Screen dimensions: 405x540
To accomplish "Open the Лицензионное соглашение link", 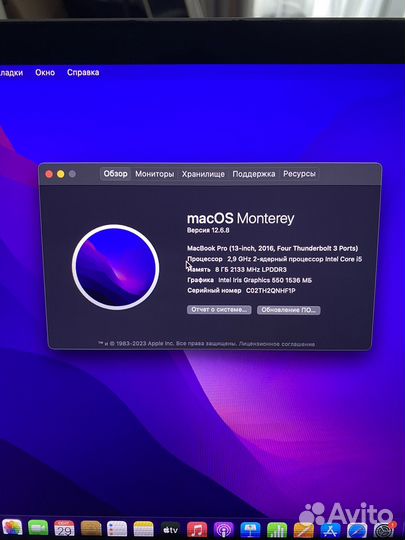I will pyautogui.click(x=277, y=344).
